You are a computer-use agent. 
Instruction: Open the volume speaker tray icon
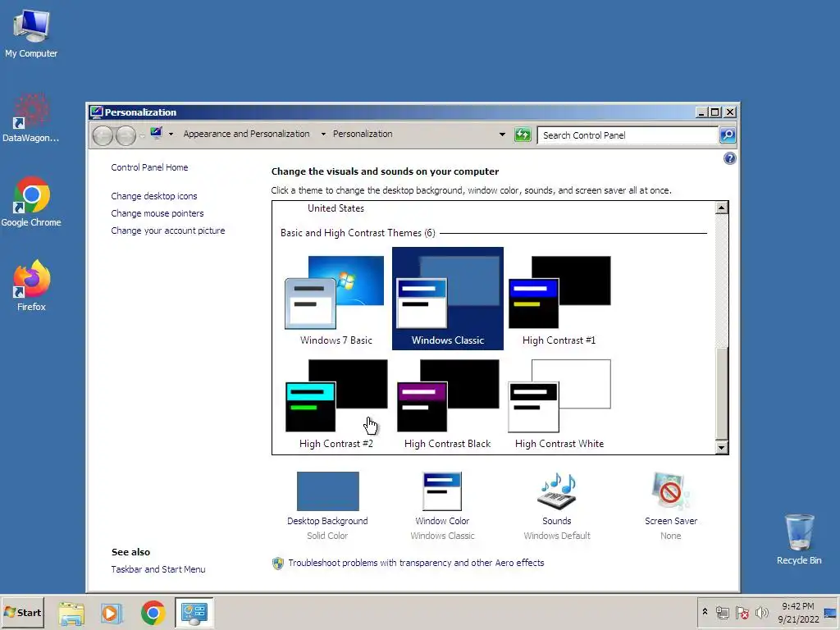click(x=761, y=612)
